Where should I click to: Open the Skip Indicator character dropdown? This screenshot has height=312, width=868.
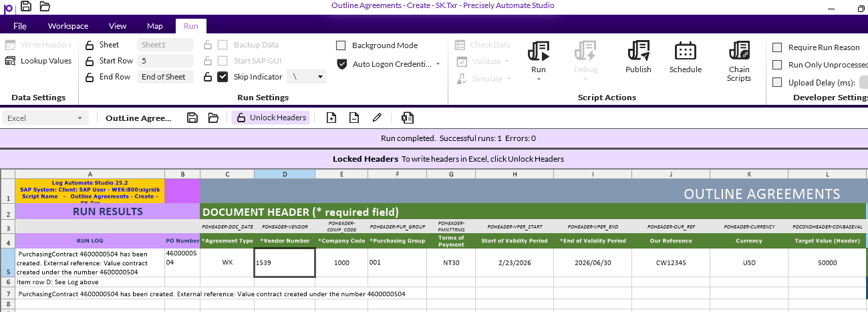pos(321,77)
